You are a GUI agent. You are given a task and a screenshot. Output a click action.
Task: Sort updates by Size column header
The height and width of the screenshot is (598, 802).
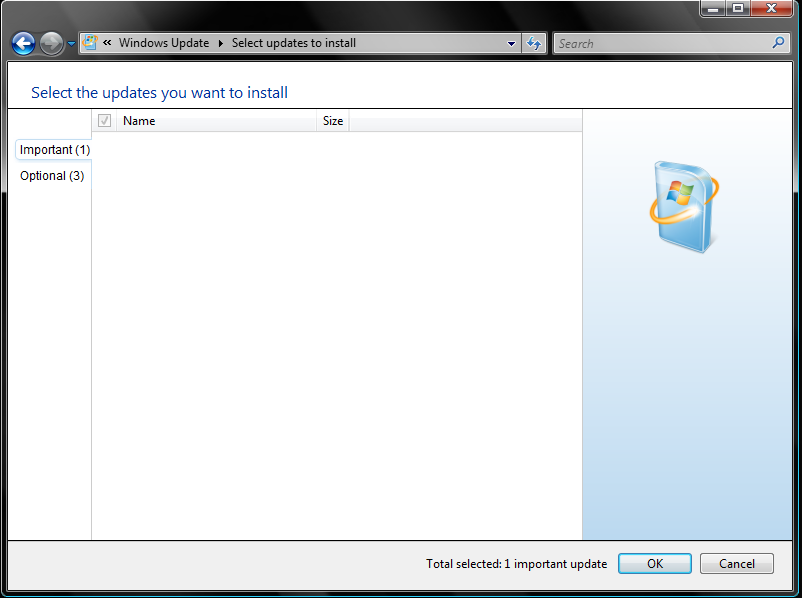pyautogui.click(x=333, y=121)
